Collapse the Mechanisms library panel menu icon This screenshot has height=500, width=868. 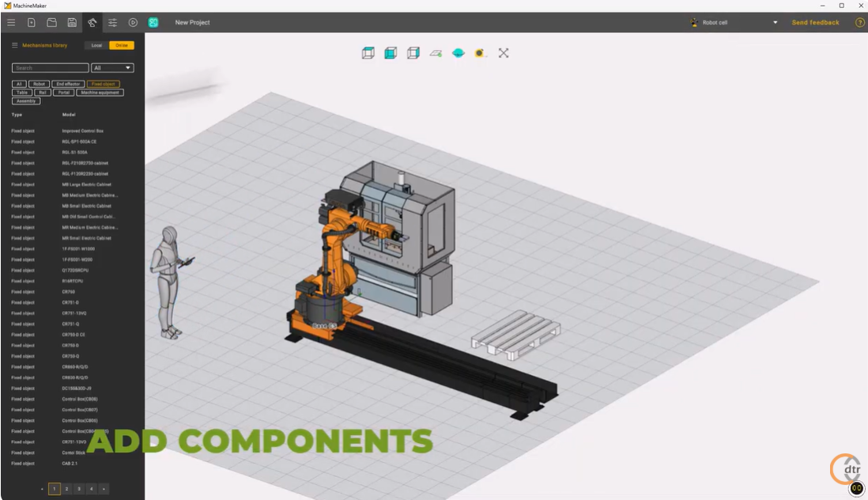click(15, 45)
